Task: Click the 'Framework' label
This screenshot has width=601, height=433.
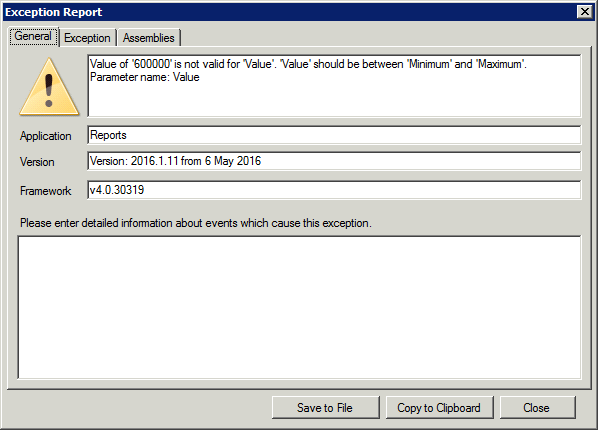Action: coord(46,191)
